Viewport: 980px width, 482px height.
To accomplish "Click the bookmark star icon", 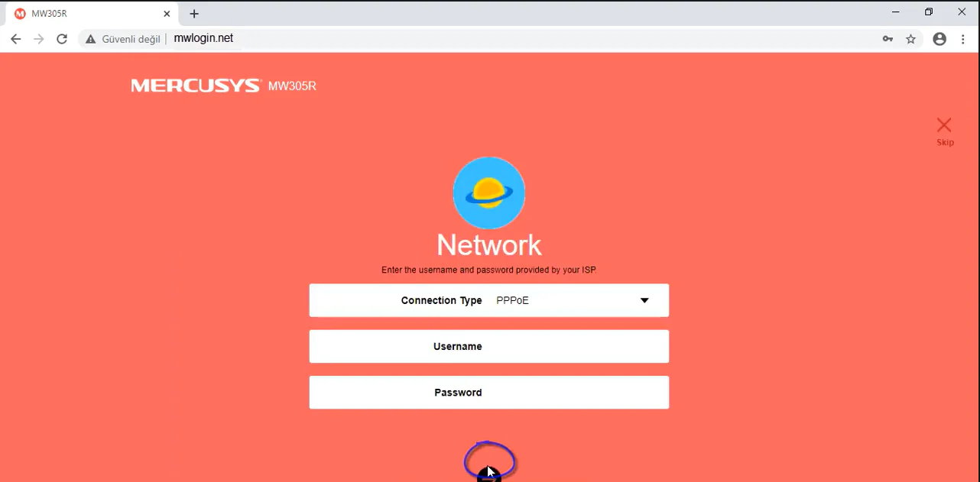I will [910, 38].
